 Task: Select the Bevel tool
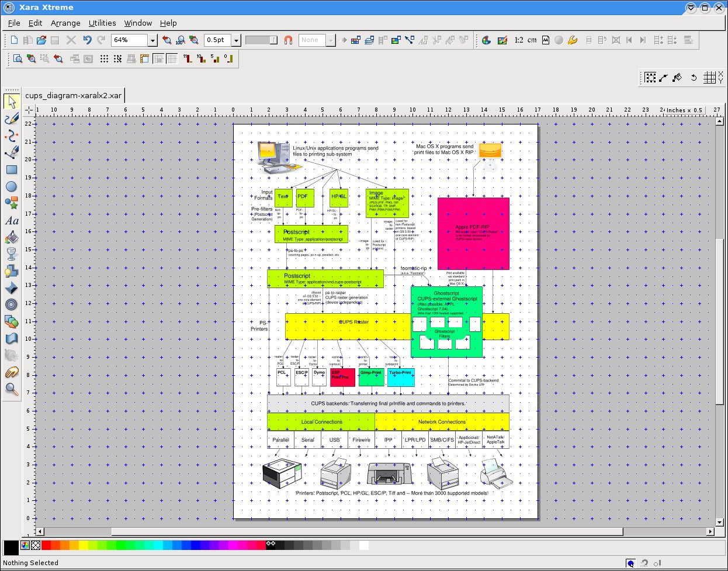[12, 288]
